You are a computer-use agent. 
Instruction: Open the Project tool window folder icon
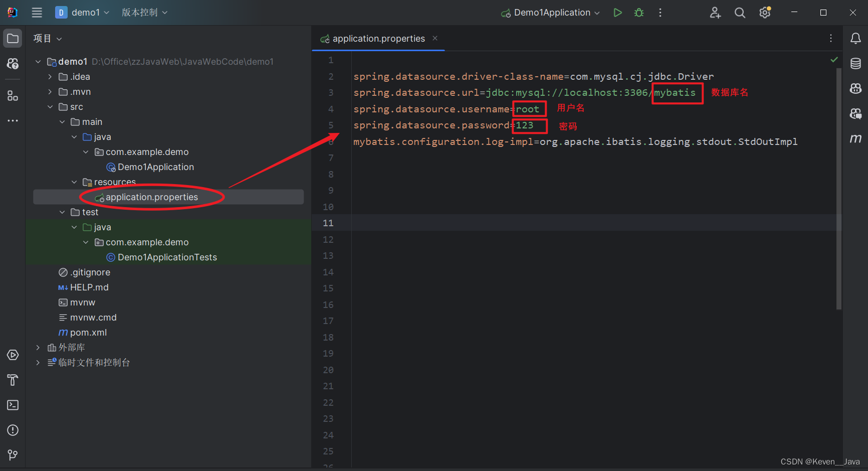click(x=13, y=39)
